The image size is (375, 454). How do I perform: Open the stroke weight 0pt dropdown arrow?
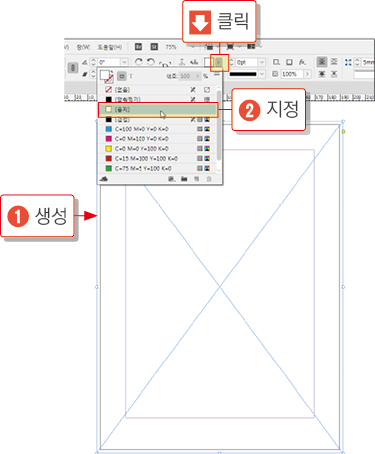pyautogui.click(x=262, y=62)
